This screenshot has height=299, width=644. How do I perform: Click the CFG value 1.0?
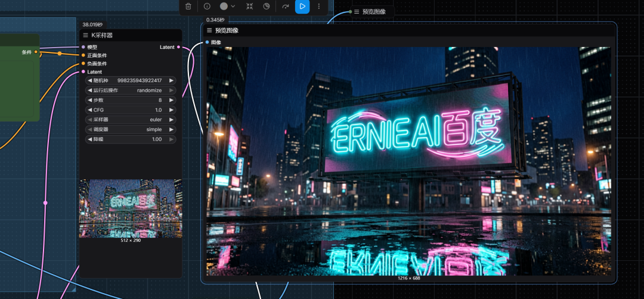pos(159,110)
